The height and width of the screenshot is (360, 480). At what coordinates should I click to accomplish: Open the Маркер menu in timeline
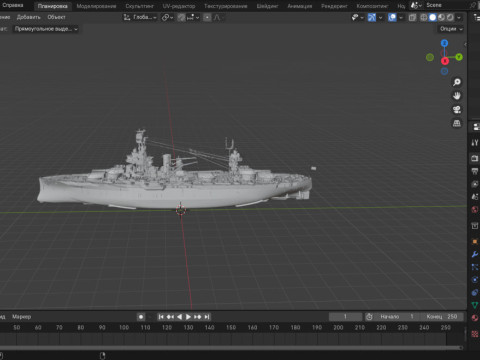(22, 317)
